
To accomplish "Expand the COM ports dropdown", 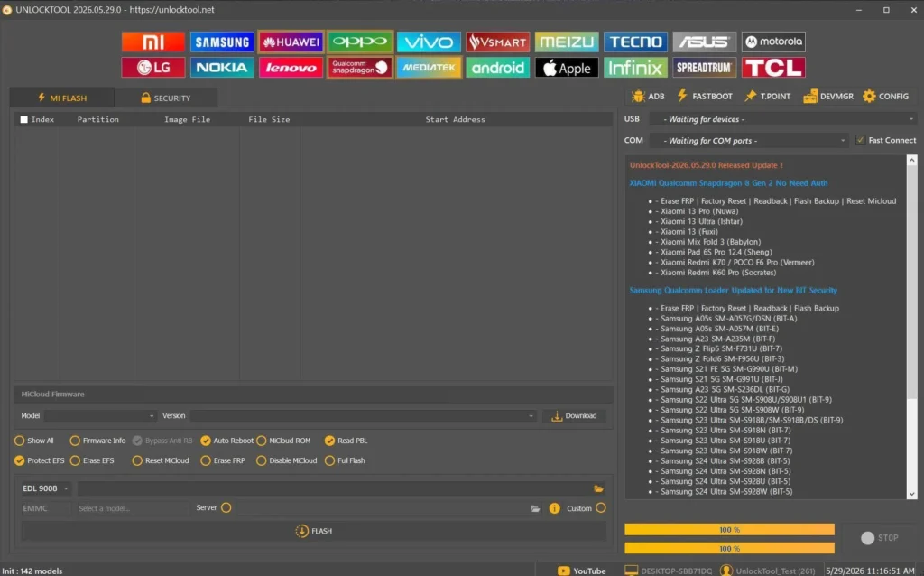I will pos(748,140).
